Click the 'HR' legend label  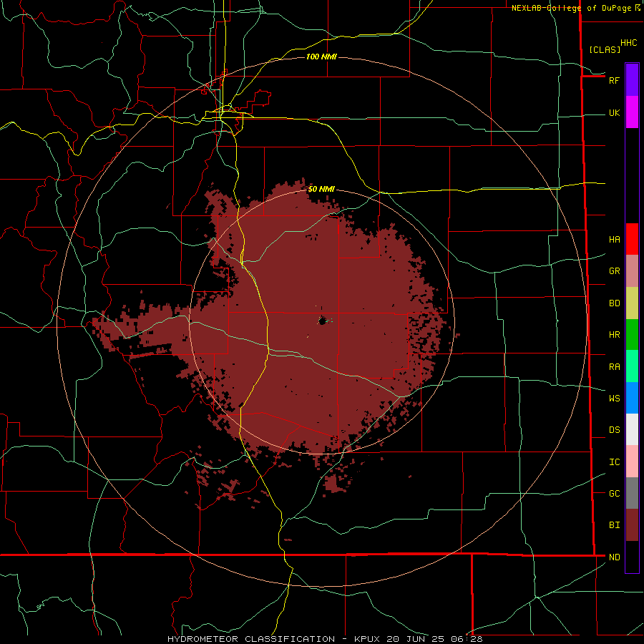pyautogui.click(x=614, y=335)
